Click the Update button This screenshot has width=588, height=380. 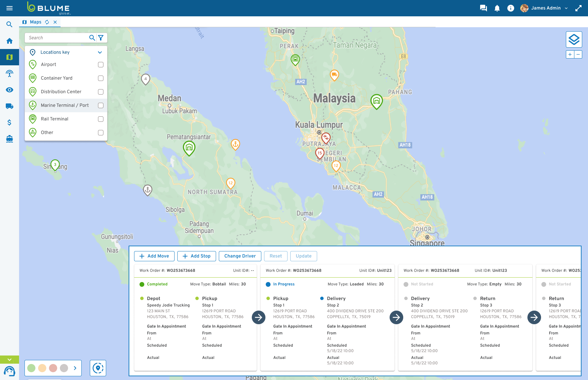point(304,256)
